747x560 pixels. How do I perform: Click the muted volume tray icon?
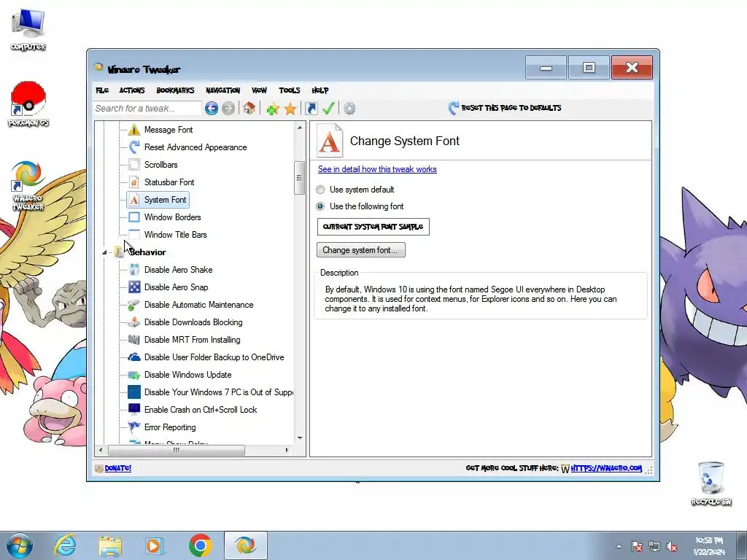pos(672,547)
